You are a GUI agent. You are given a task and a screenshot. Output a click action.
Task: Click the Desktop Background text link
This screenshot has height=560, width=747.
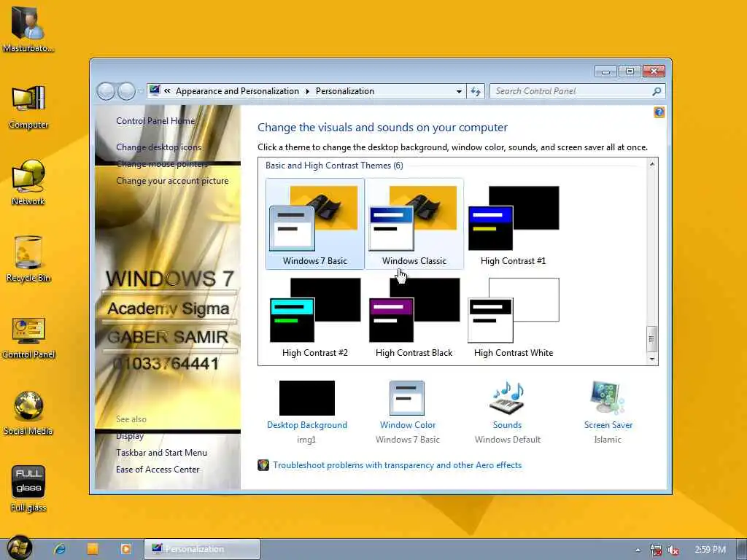coord(307,425)
